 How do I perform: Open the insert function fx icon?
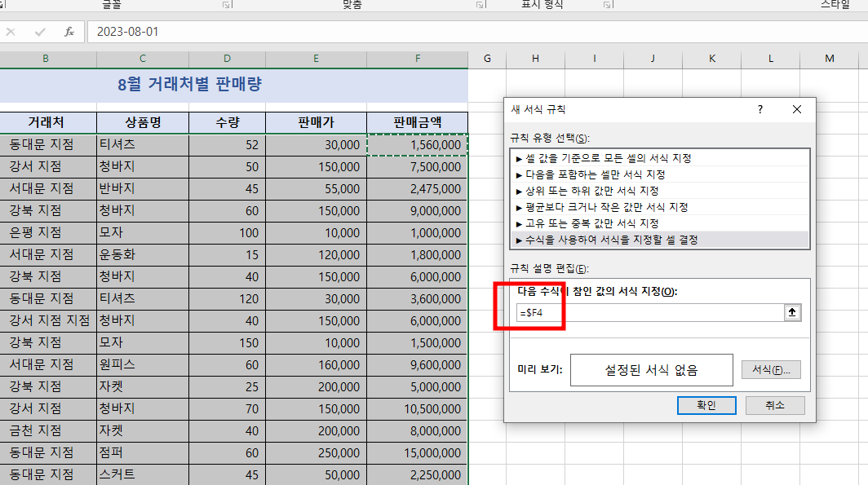69,32
